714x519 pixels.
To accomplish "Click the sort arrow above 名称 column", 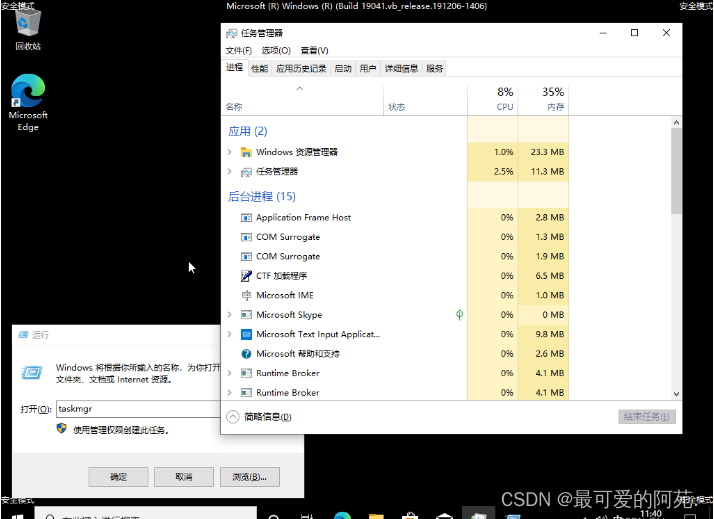I will coord(300,89).
